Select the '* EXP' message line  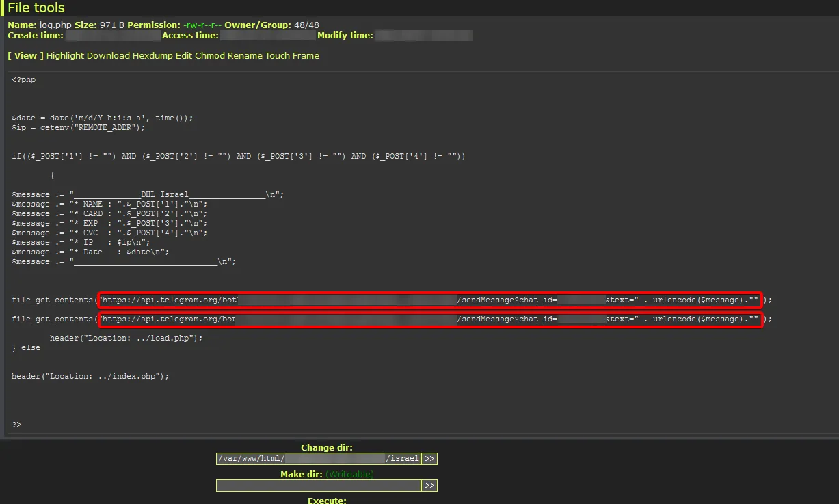109,224
